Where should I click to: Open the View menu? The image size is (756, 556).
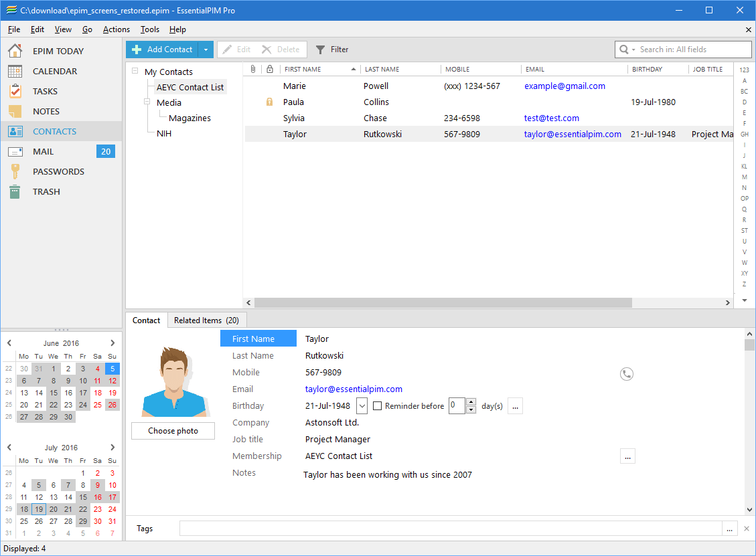(x=63, y=29)
